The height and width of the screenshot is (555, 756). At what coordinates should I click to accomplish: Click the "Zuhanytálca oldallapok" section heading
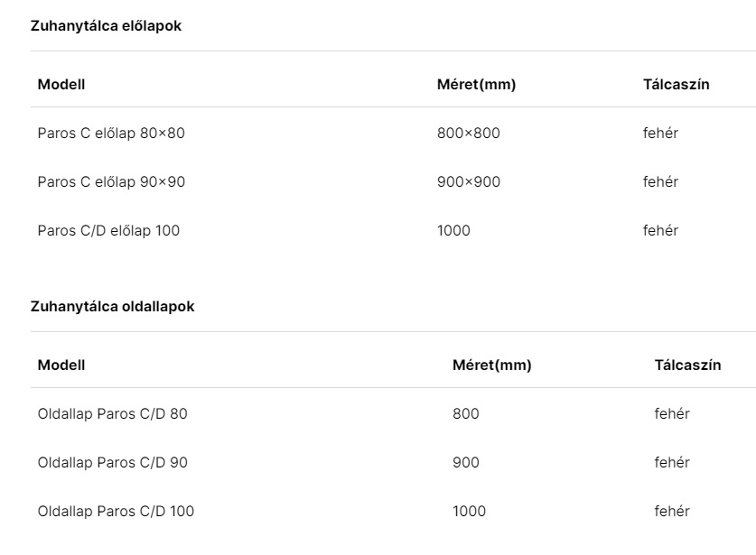112,307
